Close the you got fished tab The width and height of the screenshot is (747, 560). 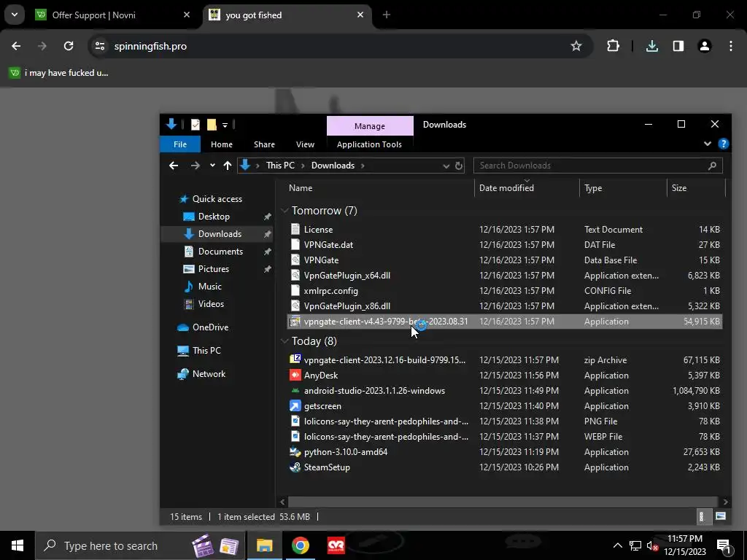click(360, 15)
